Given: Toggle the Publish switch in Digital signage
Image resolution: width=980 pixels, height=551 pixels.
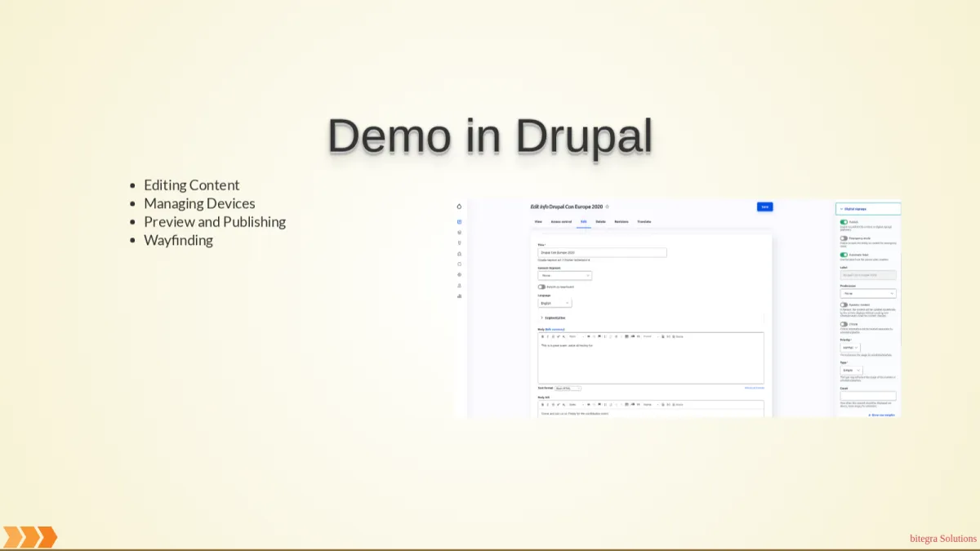Looking at the screenshot, I should 844,222.
